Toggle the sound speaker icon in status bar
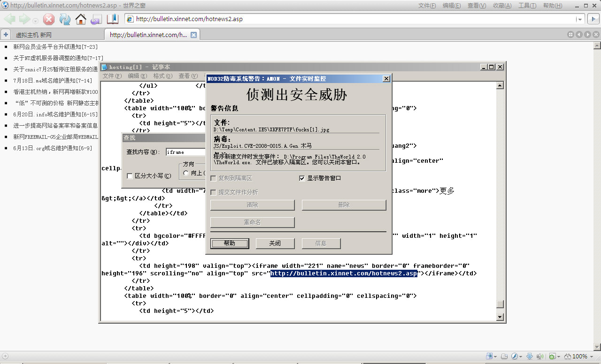The height and width of the screenshot is (364, 601). click(540, 356)
